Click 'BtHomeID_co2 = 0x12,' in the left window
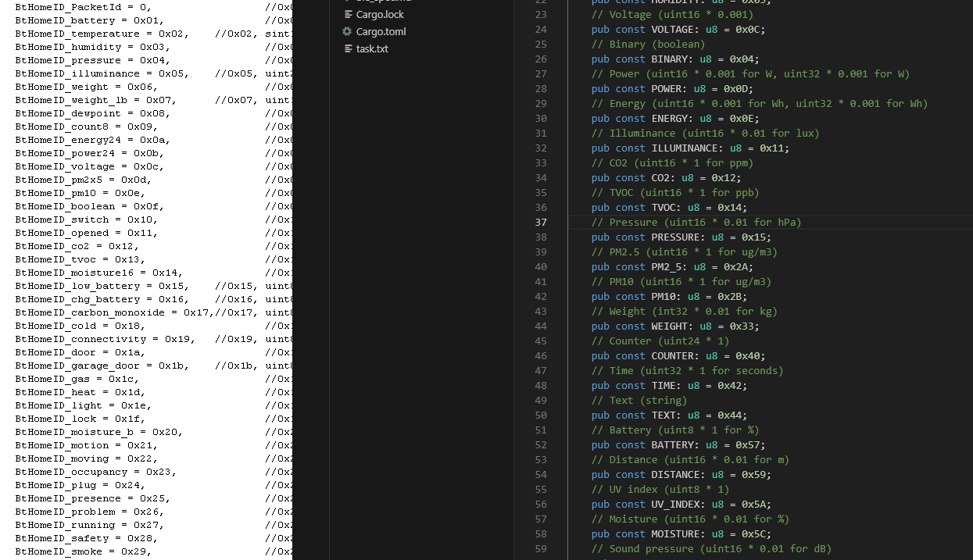This screenshot has height=560, width=973. point(77,246)
